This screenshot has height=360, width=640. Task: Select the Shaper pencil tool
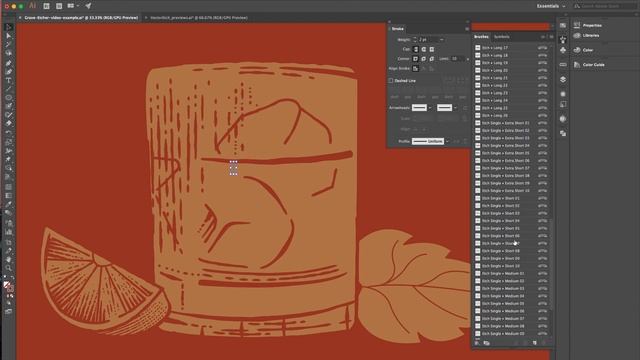point(9,115)
